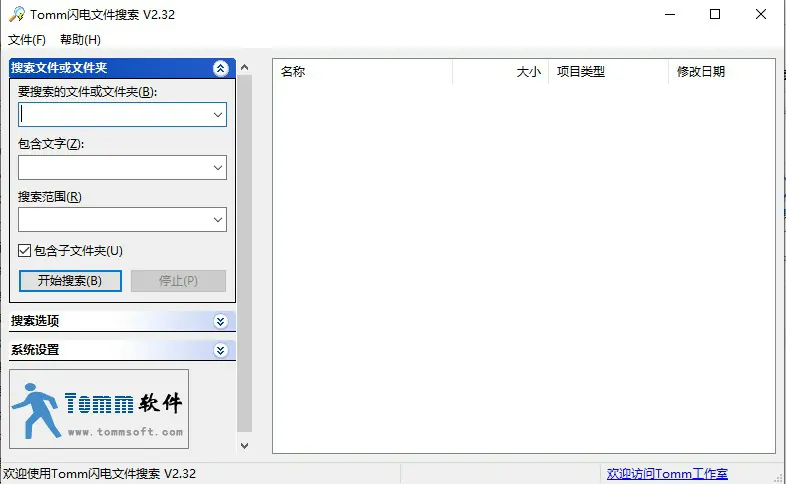Open the 帮助(H) menu
The image size is (786, 484).
[80, 40]
